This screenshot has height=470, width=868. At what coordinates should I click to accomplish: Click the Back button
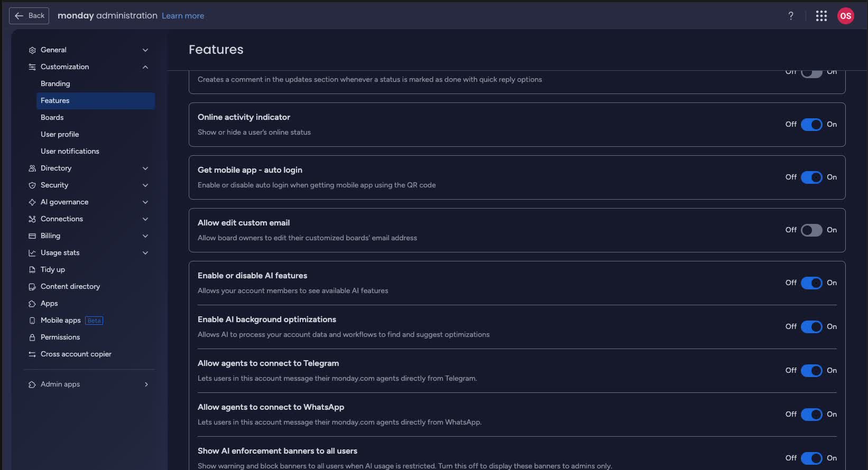[29, 16]
